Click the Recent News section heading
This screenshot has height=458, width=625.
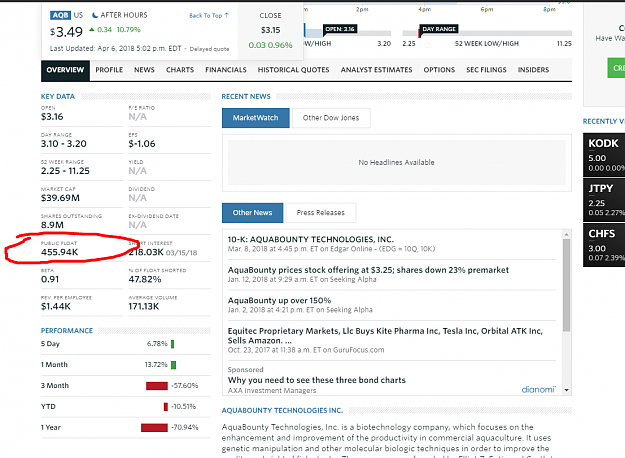tap(246, 96)
